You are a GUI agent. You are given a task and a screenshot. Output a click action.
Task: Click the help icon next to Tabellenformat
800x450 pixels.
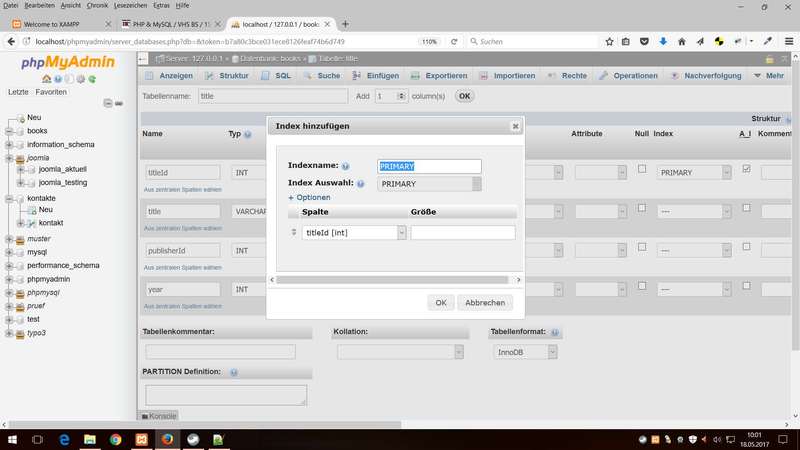[554, 332]
